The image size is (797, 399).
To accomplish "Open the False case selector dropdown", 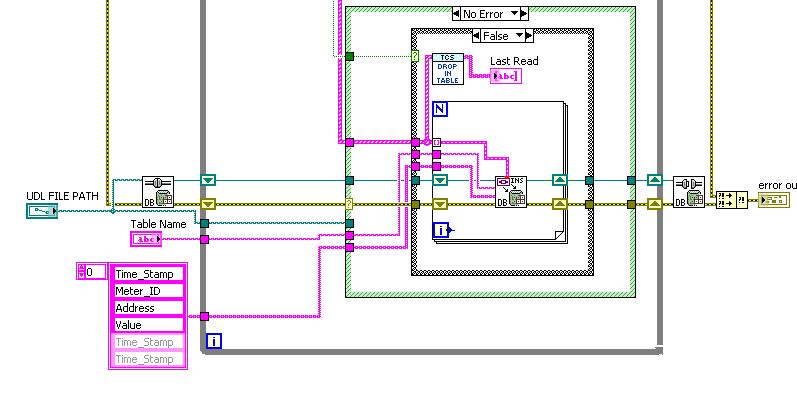I will point(519,36).
